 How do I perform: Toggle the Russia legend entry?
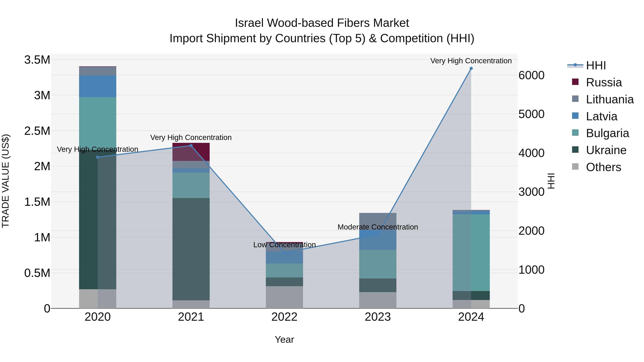click(597, 82)
